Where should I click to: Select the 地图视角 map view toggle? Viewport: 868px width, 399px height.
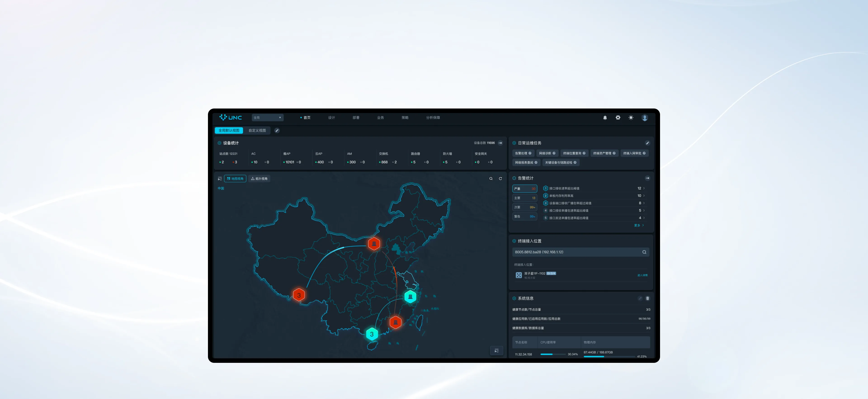235,179
